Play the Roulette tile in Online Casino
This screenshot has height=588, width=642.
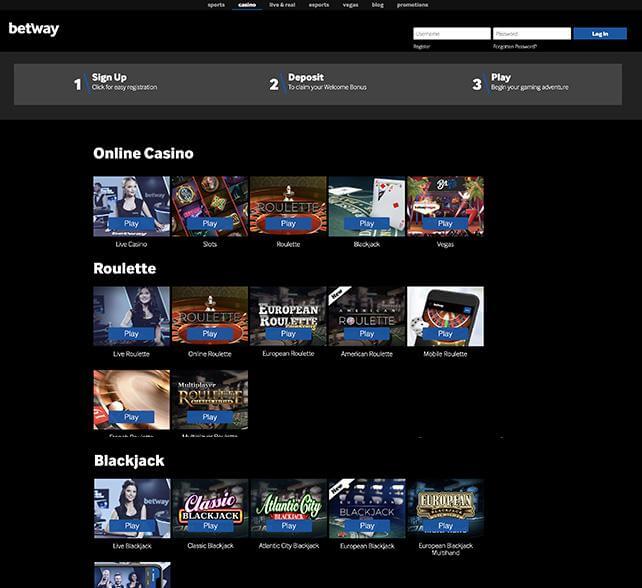pos(288,224)
